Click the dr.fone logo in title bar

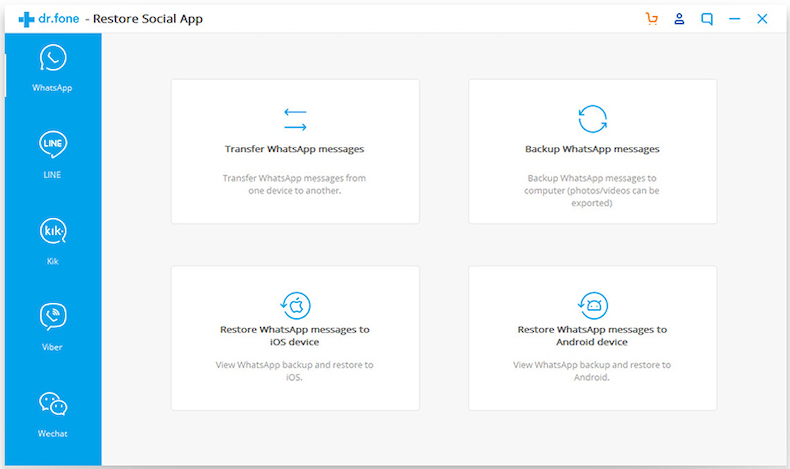48,19
